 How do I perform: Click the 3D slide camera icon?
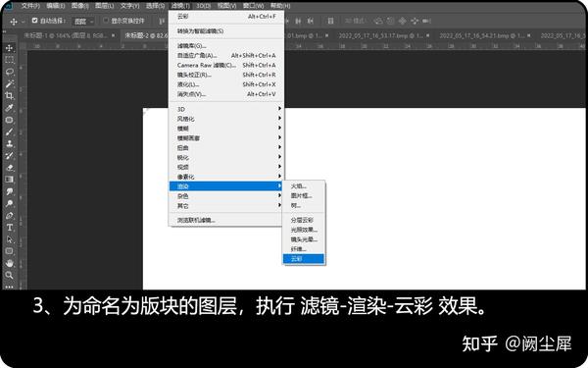click(415, 21)
